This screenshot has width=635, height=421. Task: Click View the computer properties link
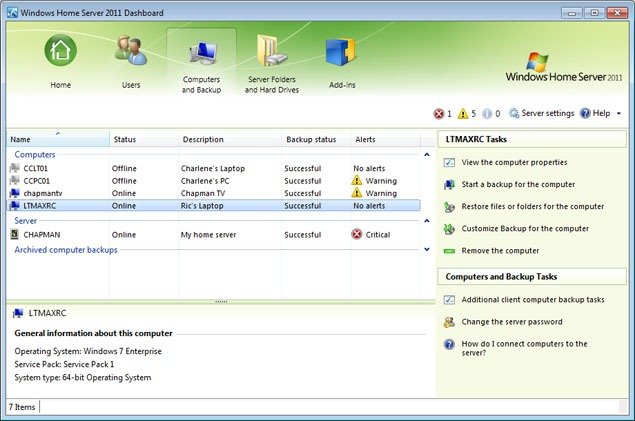pyautogui.click(x=514, y=162)
